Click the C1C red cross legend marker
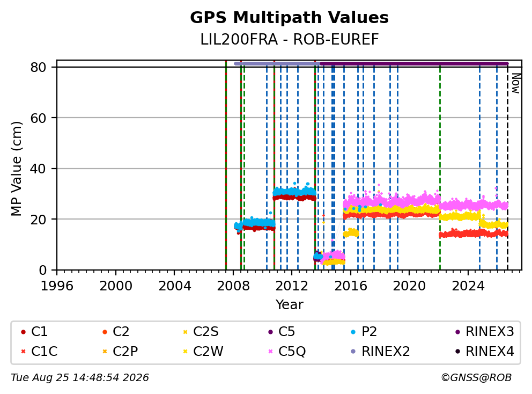 click(23, 352)
